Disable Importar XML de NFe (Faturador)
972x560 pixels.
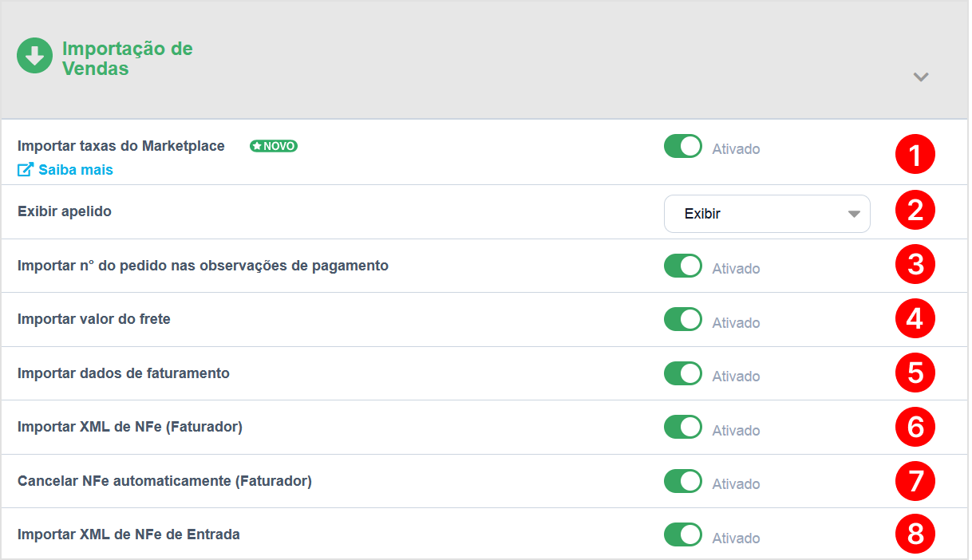[x=683, y=427]
